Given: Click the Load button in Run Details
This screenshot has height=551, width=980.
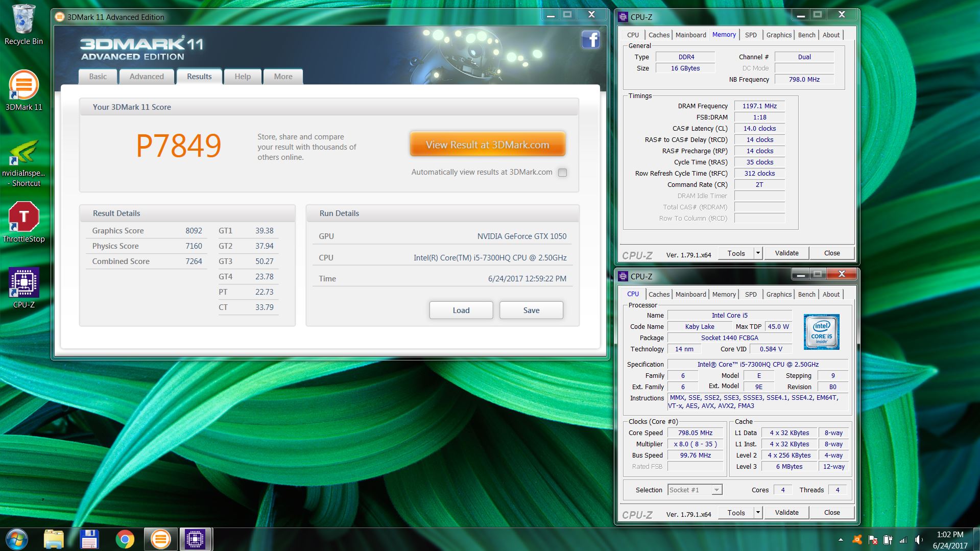Looking at the screenshot, I should pos(461,310).
